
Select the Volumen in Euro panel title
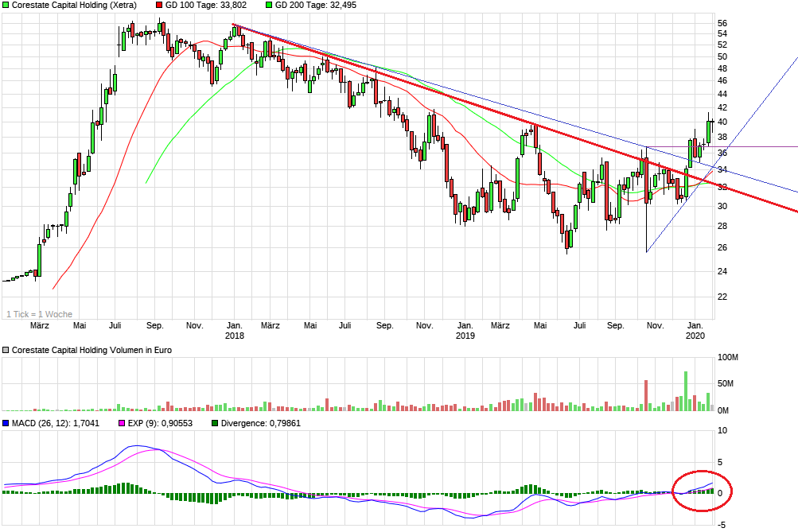(91, 350)
